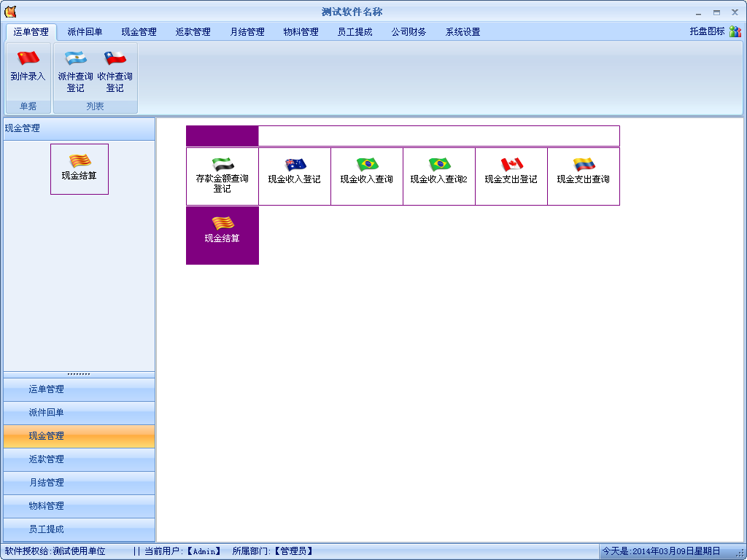747x560 pixels.
Task: Open the 现金支出查询 tile
Action: pyautogui.click(x=583, y=176)
